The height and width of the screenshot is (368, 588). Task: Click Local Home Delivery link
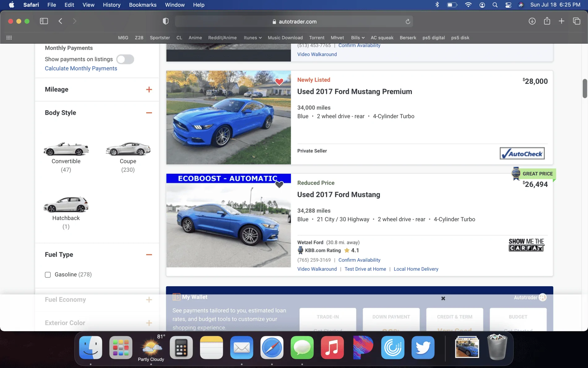[x=416, y=269]
